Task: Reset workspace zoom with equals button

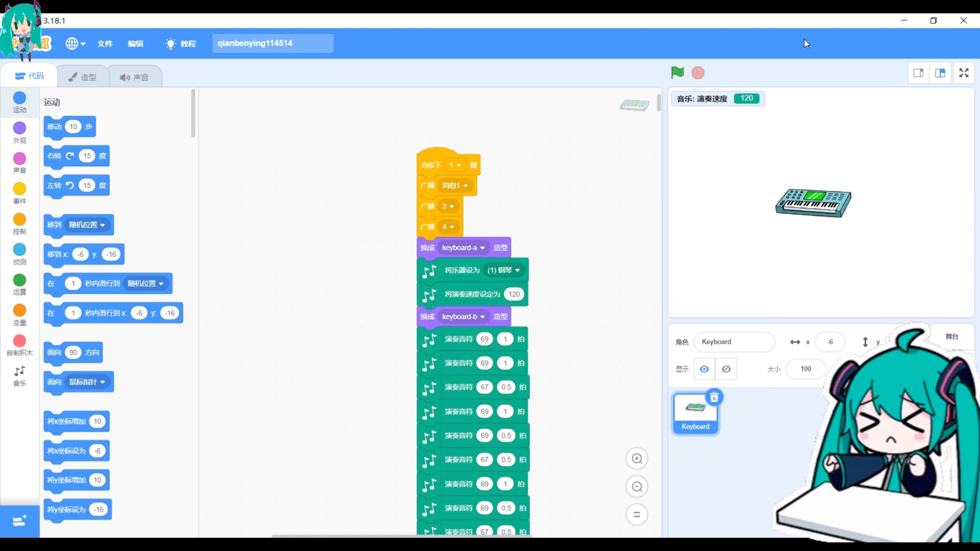Action: click(x=637, y=515)
